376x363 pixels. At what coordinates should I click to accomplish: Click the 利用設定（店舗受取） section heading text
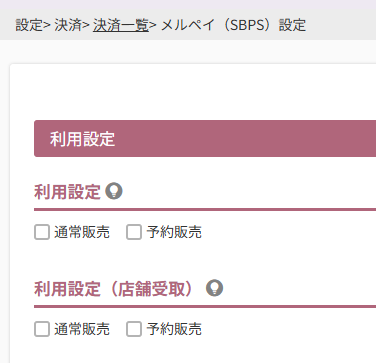click(x=114, y=289)
